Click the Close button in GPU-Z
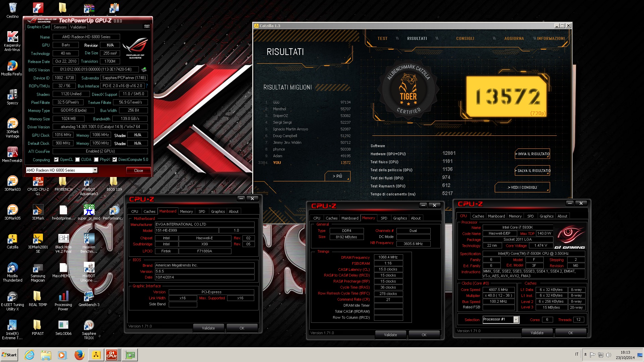Image resolution: width=644 pixels, height=362 pixels. [x=138, y=171]
